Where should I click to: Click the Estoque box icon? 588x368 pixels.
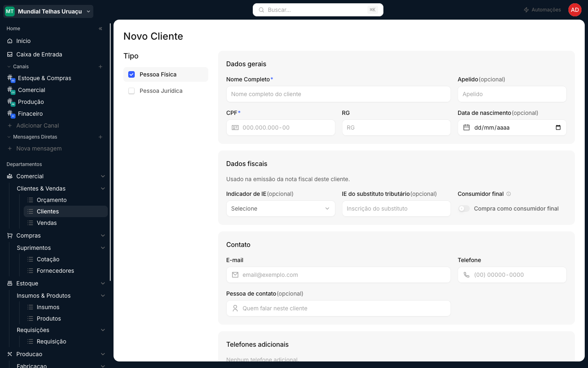click(10, 283)
